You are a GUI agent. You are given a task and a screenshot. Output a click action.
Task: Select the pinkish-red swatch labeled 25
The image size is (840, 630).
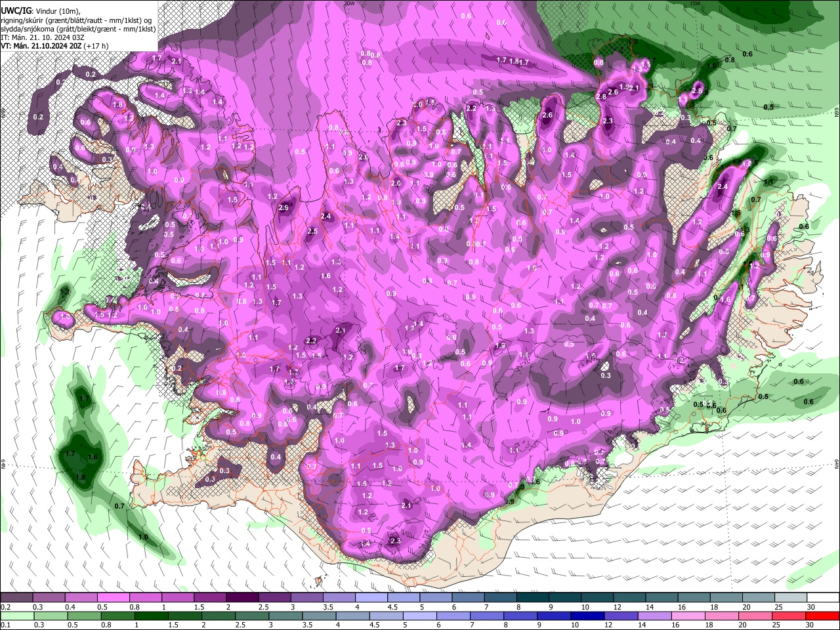(788, 616)
